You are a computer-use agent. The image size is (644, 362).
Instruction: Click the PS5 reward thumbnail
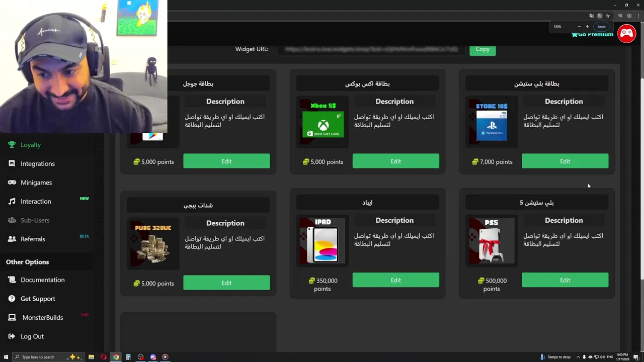tap(492, 241)
